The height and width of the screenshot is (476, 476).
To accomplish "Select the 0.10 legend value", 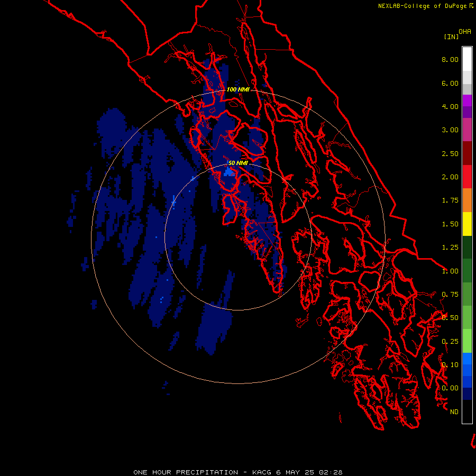I will [450, 365].
